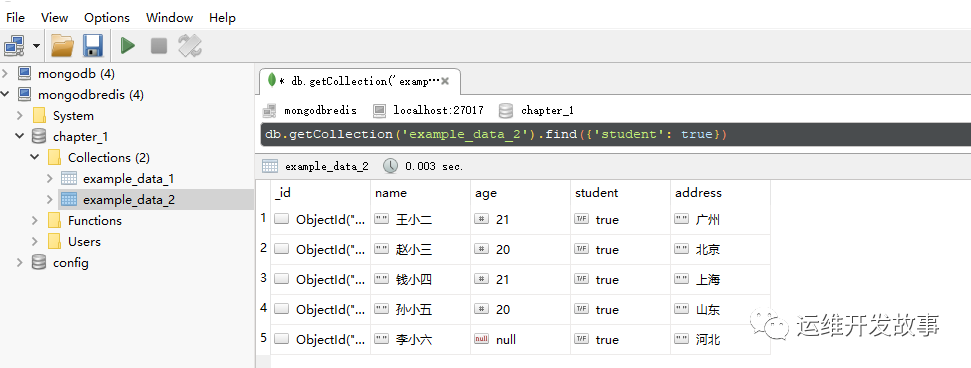Click the _id column header
Screen dimensions: 971x368
tap(320, 193)
